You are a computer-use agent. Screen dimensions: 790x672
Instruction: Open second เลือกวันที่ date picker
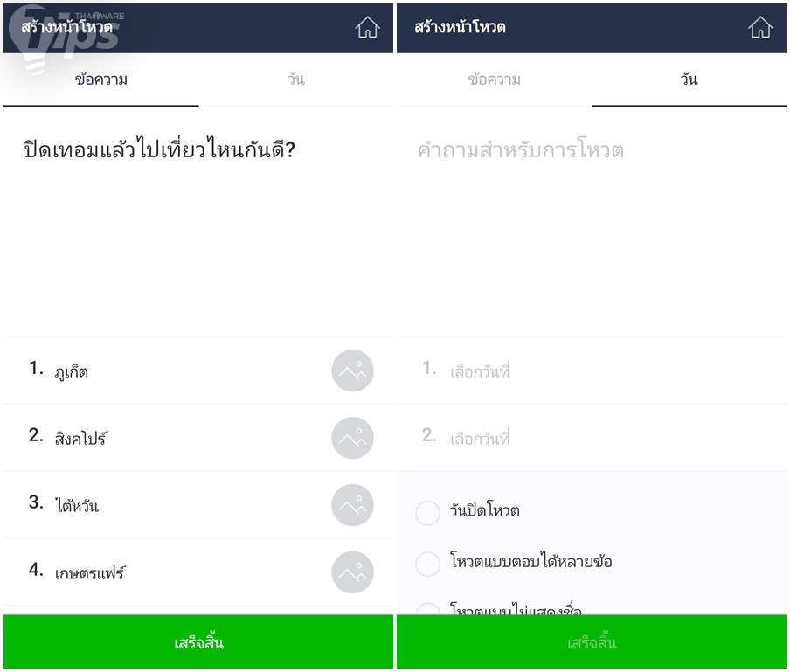pyautogui.click(x=592, y=438)
